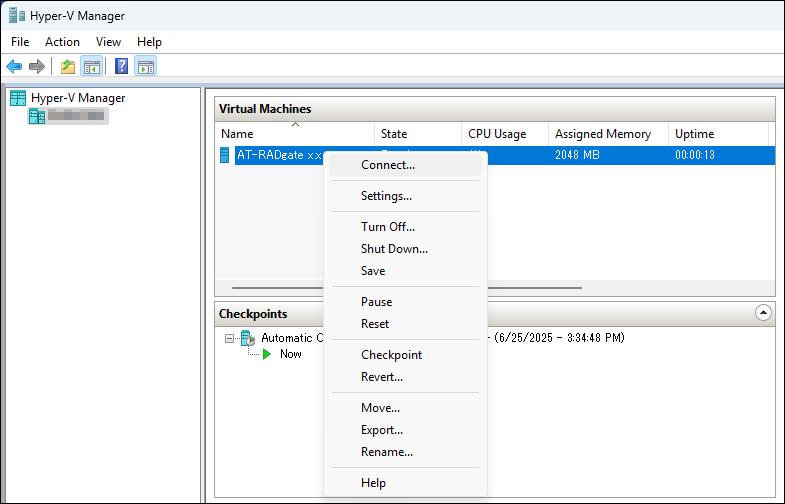Viewport: 785px width, 504px height.
Task: Click the Back arrow toolbar icon
Action: pos(14,67)
